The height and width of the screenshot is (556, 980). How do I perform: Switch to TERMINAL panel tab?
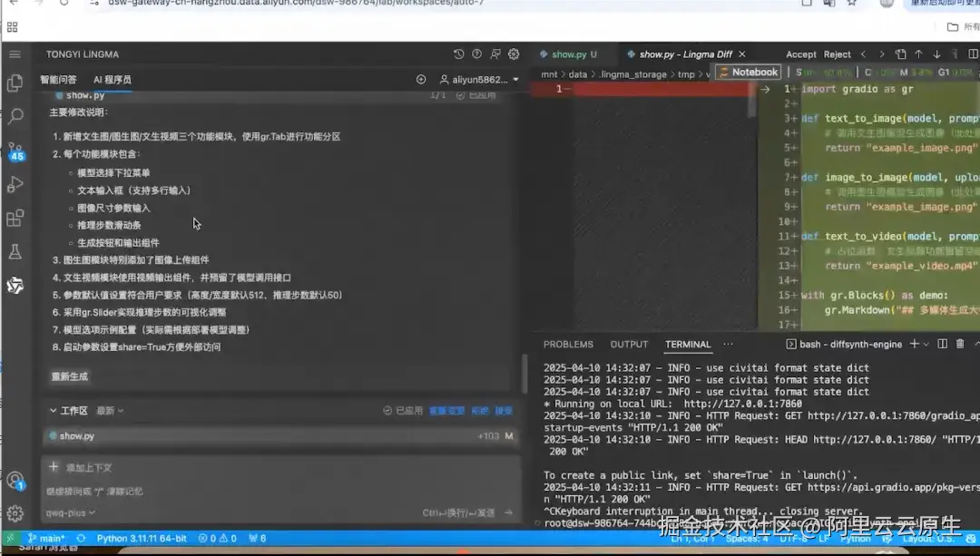point(688,345)
